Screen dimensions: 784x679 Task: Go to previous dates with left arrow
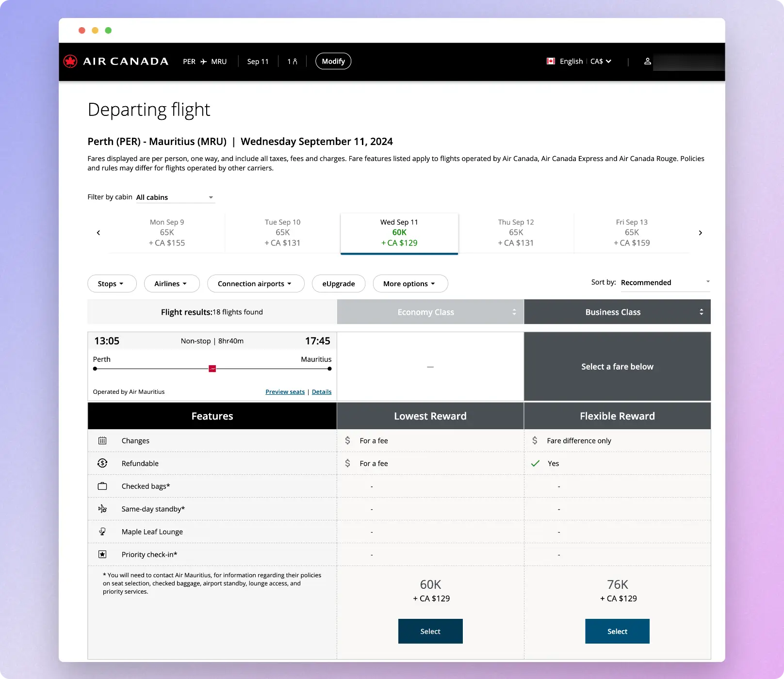98,233
